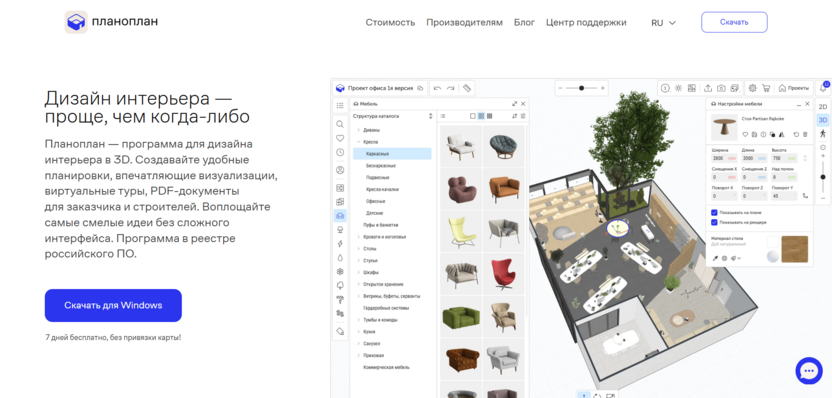Viewport: 832px width, 398px height.
Task: Open the shopping cart icon
Action: tap(766, 88)
